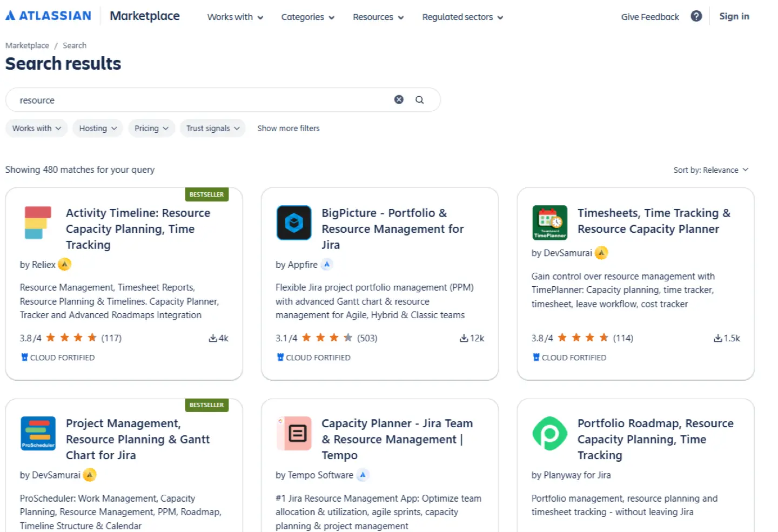778x532 pixels.
Task: Open the BigPicture app logo
Action: 294,223
